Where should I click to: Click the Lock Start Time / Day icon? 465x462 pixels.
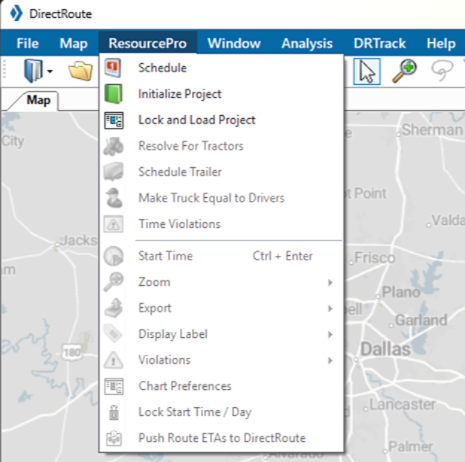[114, 412]
